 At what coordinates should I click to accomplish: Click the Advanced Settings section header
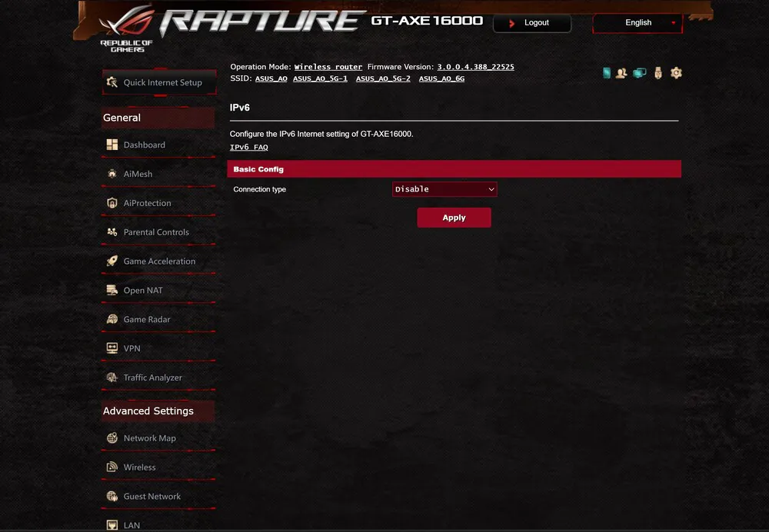pyautogui.click(x=158, y=411)
